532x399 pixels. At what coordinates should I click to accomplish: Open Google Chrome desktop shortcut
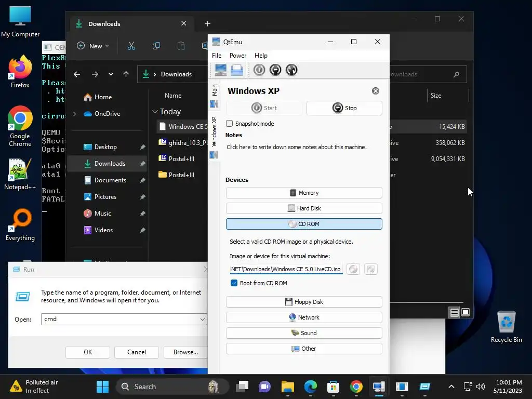[20, 127]
